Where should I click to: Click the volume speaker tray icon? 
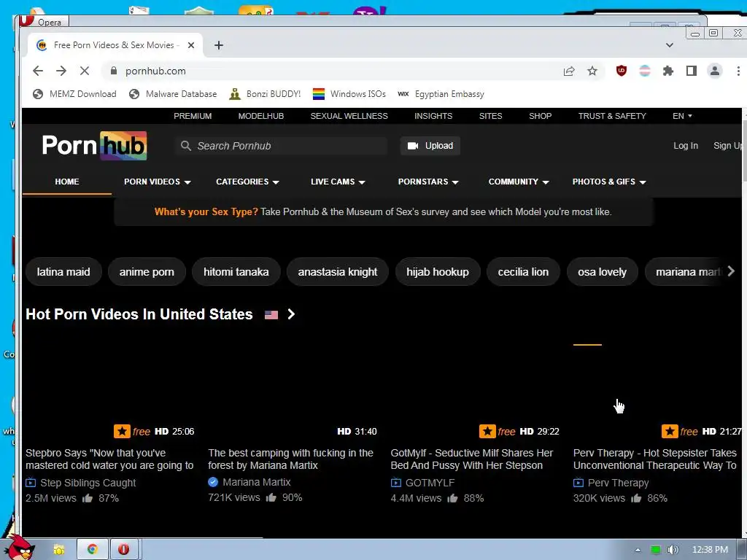[673, 550]
